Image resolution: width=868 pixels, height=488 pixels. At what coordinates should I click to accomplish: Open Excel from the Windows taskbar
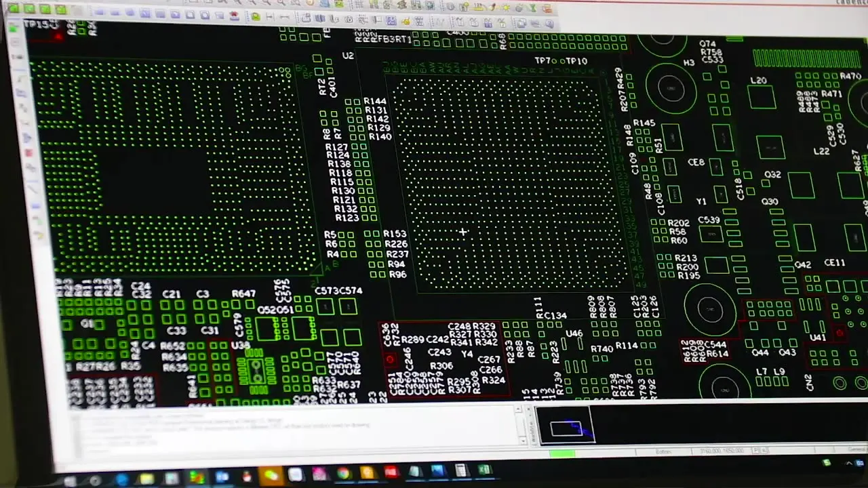click(x=484, y=470)
